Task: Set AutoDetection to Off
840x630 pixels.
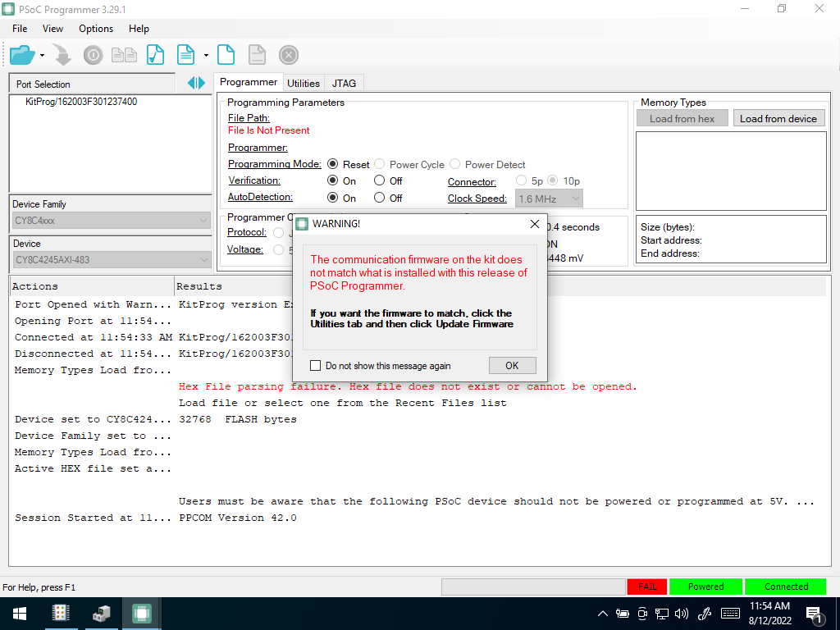Action: (379, 198)
